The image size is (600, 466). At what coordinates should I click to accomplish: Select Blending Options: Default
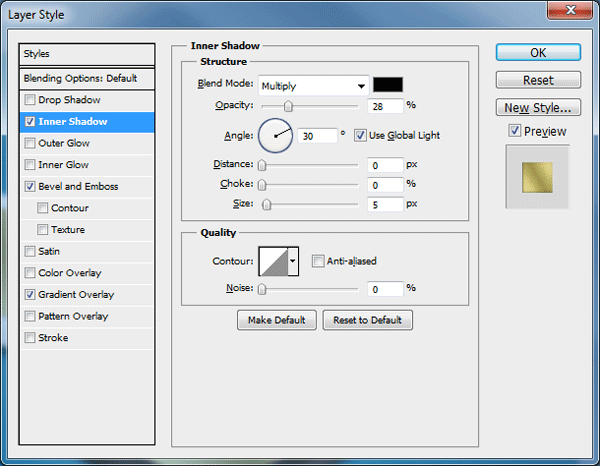pyautogui.click(x=87, y=78)
